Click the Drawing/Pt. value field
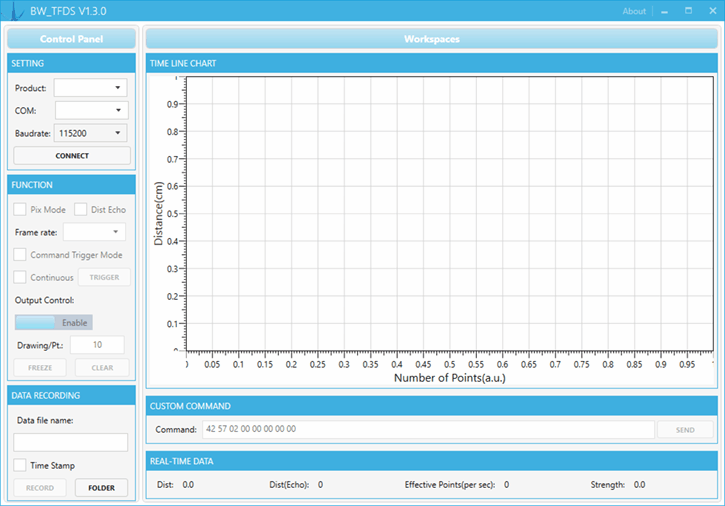The width and height of the screenshot is (725, 506). click(97, 345)
